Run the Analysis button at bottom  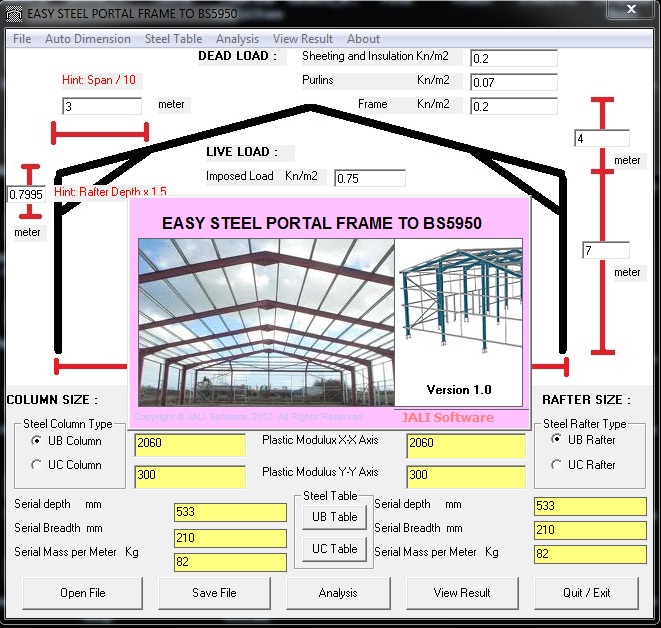pyautogui.click(x=338, y=593)
